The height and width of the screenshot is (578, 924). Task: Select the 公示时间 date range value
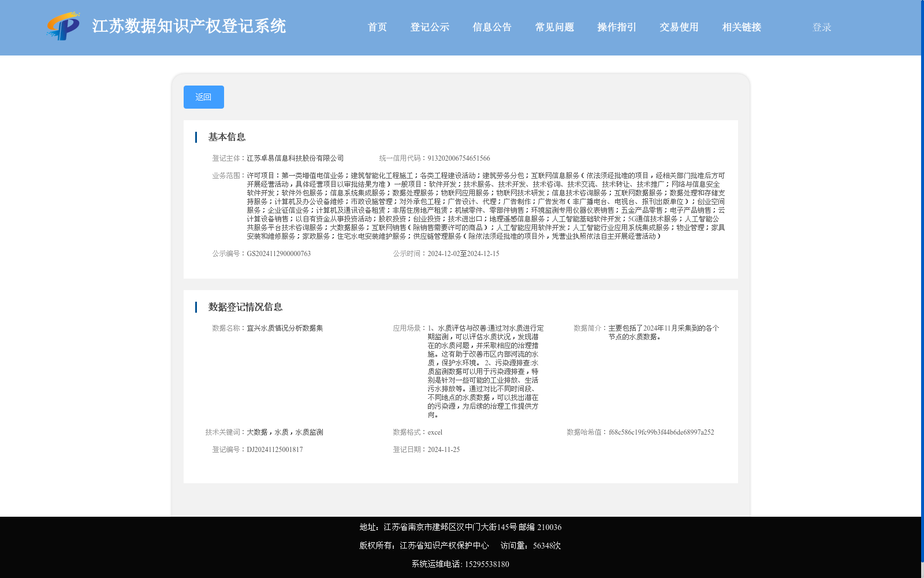pos(463,254)
